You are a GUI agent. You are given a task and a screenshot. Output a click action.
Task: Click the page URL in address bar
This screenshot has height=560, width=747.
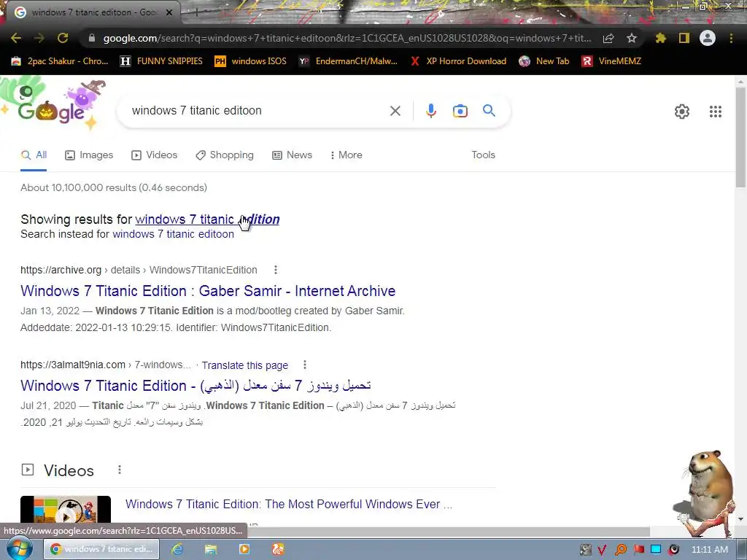[x=347, y=38]
